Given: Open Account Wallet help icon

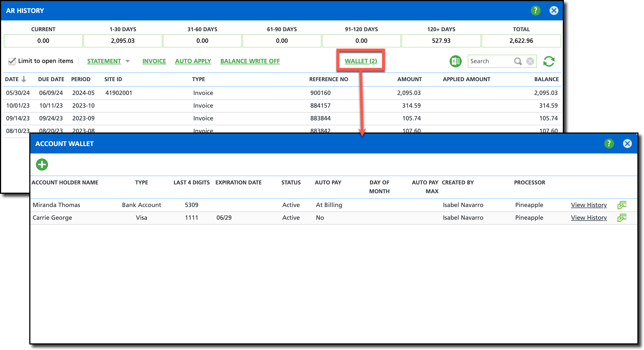Looking at the screenshot, I should [609, 144].
